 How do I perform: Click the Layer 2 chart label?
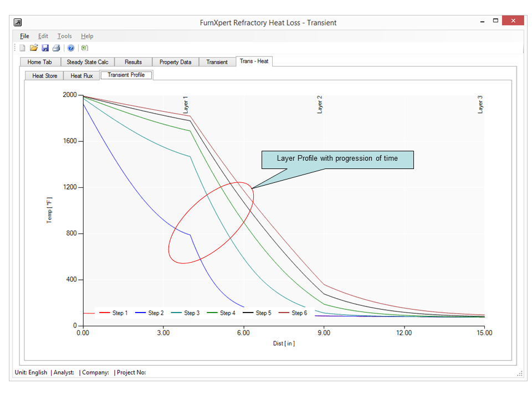(x=320, y=105)
